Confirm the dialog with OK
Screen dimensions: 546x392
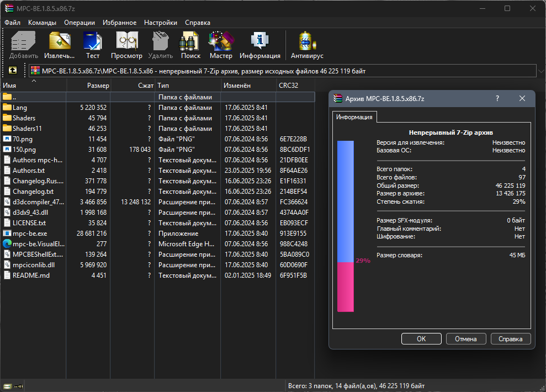point(421,339)
